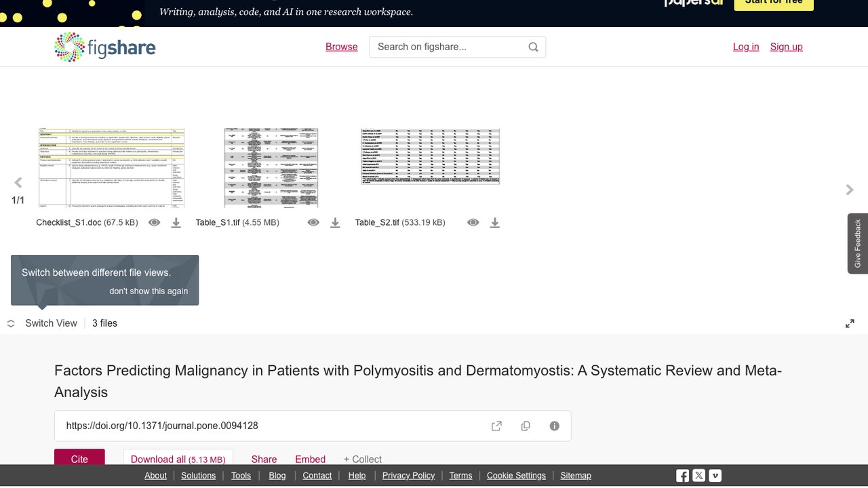
Task: Open the Tools footer link
Action: (241, 476)
